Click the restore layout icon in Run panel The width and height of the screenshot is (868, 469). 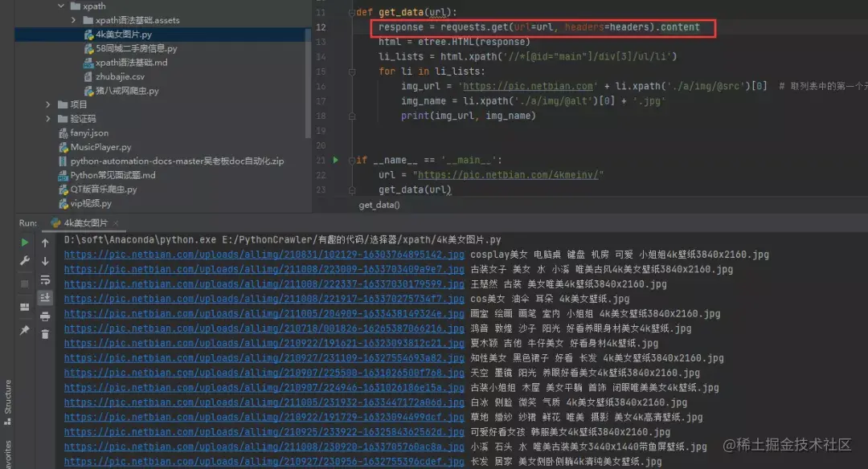click(x=24, y=307)
